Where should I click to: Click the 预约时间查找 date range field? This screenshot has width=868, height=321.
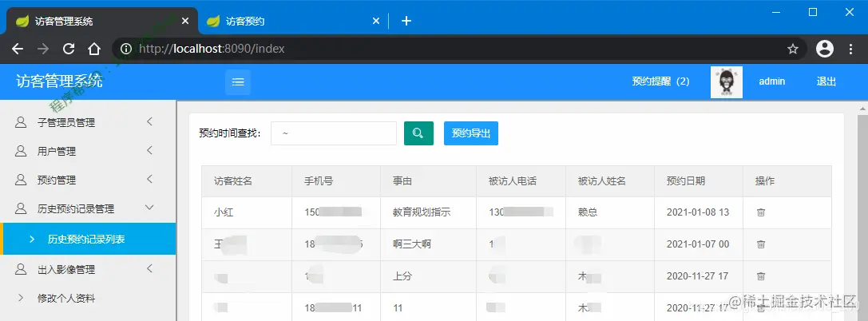pyautogui.click(x=334, y=133)
